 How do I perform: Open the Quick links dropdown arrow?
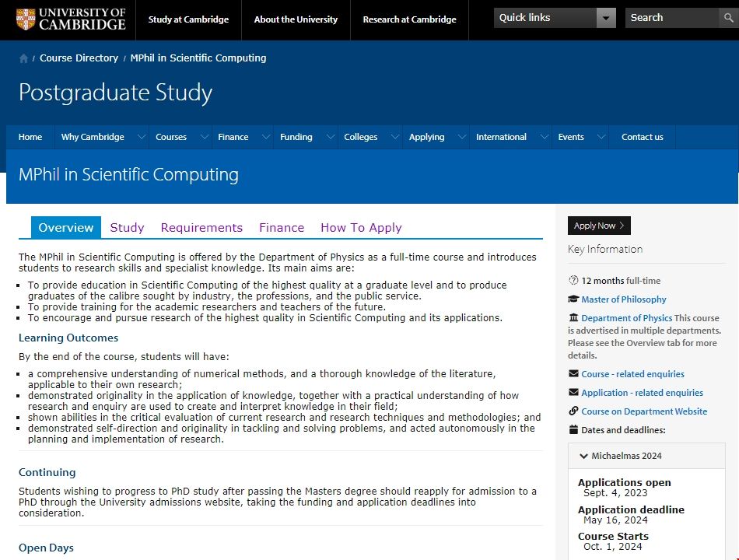(606, 18)
